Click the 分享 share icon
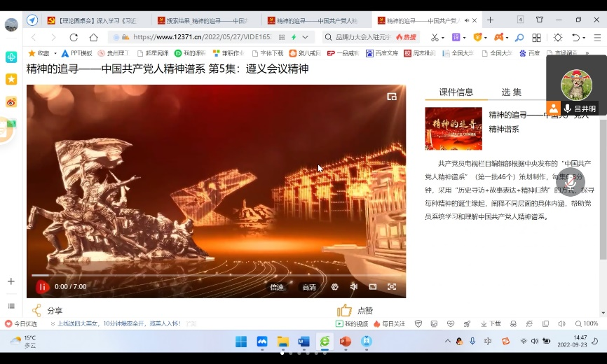607x364 pixels. [x=36, y=310]
